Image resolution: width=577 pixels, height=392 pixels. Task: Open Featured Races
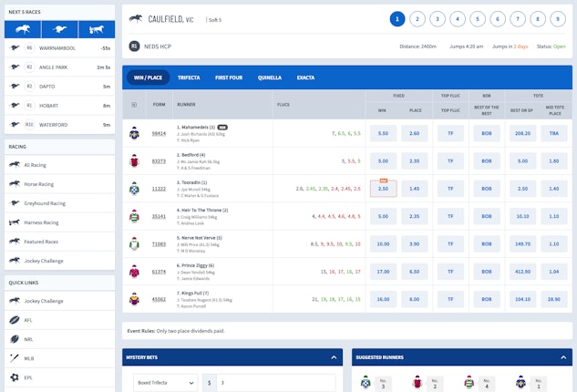tap(59, 241)
